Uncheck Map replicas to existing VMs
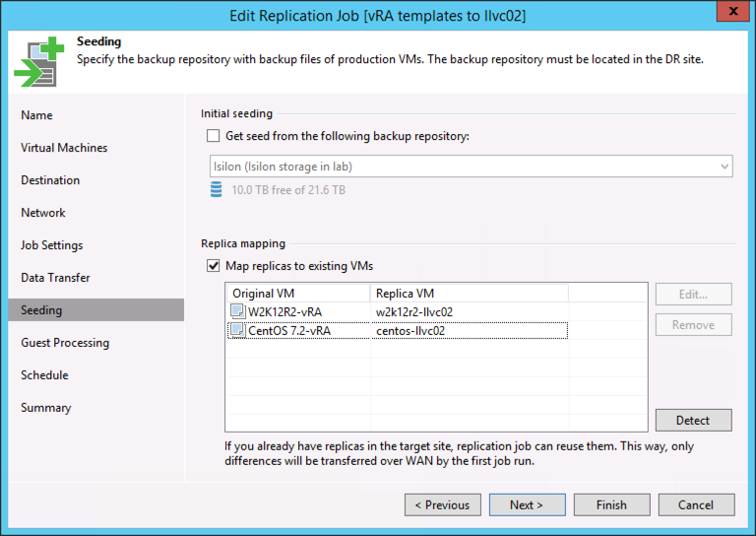 point(214,266)
